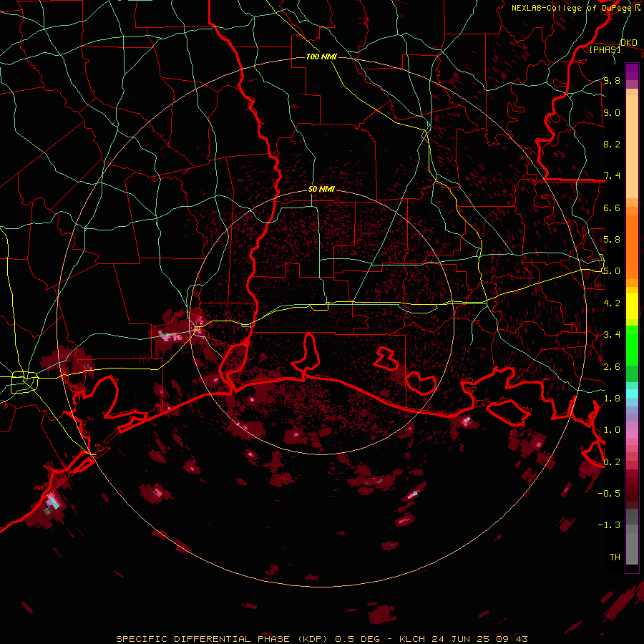Pick the pale peach swatch beside 8.2
The width and height of the screenshot is (644, 644).
pos(632,147)
